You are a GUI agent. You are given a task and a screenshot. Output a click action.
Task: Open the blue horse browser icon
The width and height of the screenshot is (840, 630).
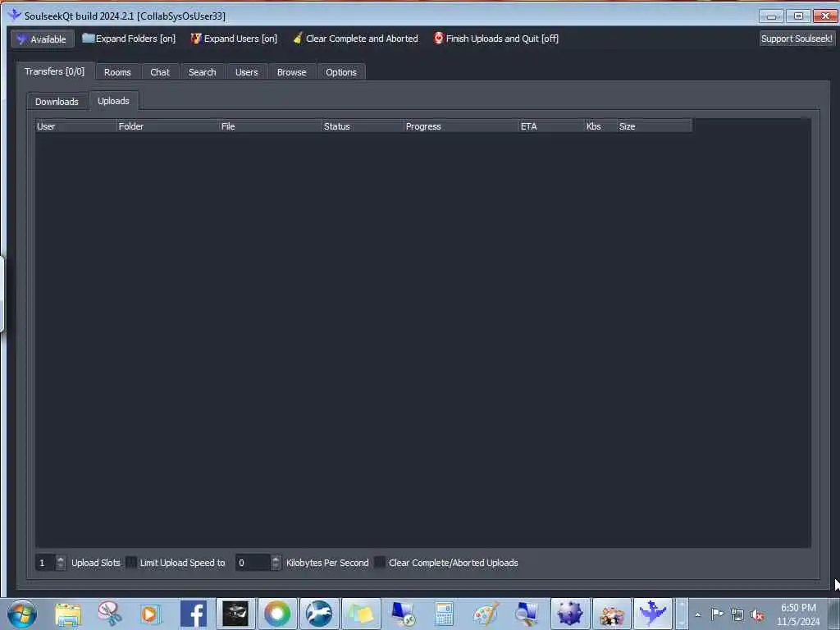319,614
